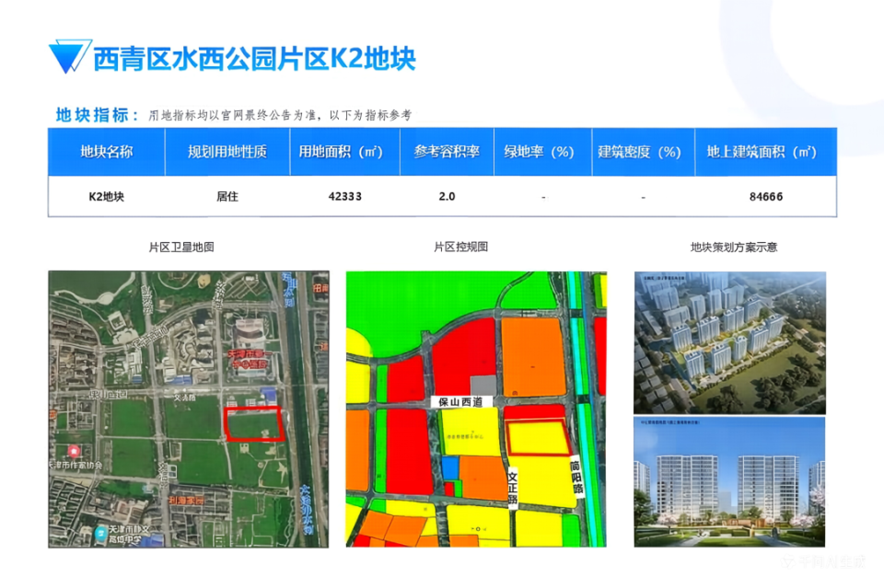
Task: Select the slide title 西青区水西公园片区K2地块
Action: 254,59
